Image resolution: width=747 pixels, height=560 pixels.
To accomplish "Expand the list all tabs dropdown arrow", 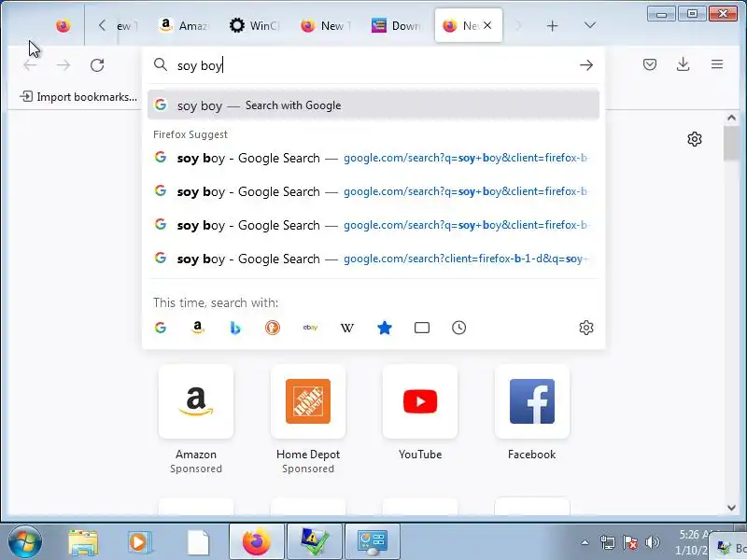I will click(590, 25).
